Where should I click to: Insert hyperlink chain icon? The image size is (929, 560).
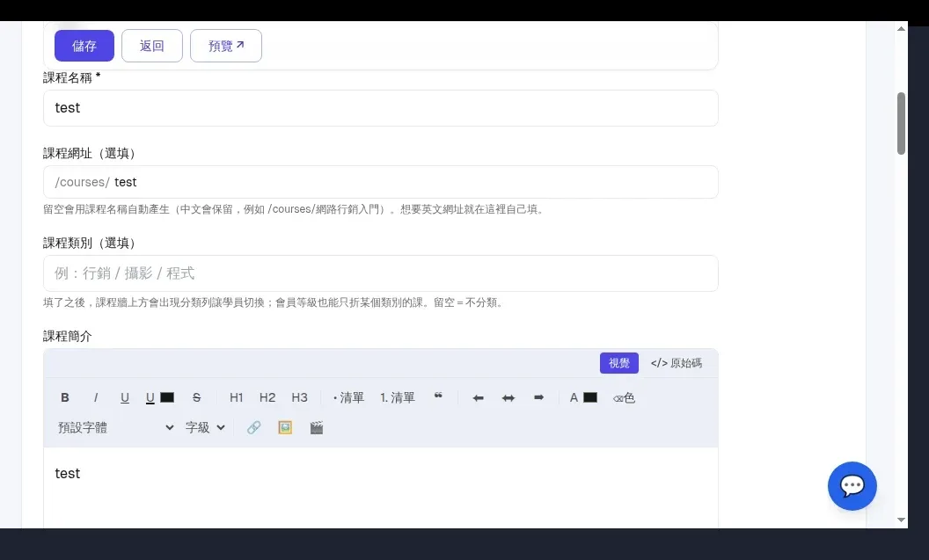tap(253, 427)
